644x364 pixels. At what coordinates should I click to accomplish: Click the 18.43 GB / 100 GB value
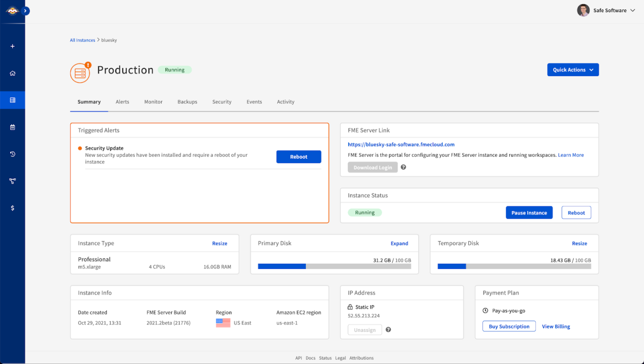(x=571, y=260)
